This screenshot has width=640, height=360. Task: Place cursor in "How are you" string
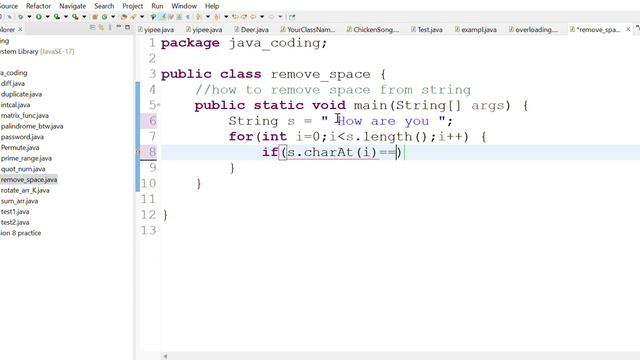click(x=382, y=121)
